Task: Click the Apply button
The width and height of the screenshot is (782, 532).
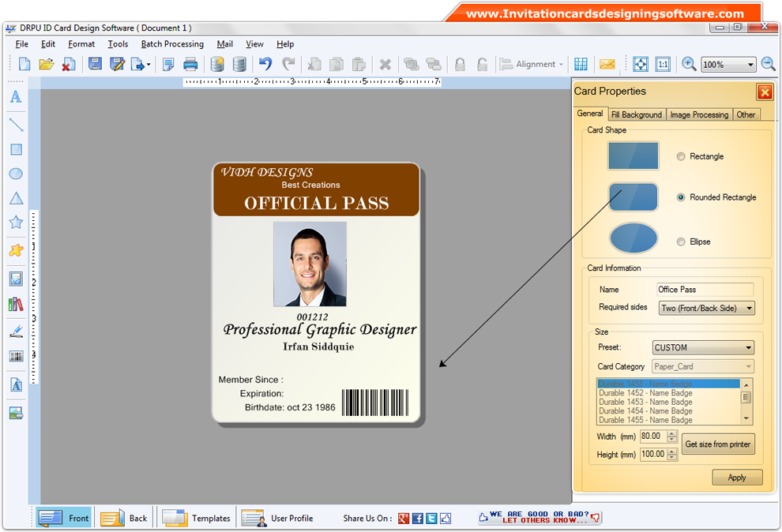Action: [x=737, y=478]
